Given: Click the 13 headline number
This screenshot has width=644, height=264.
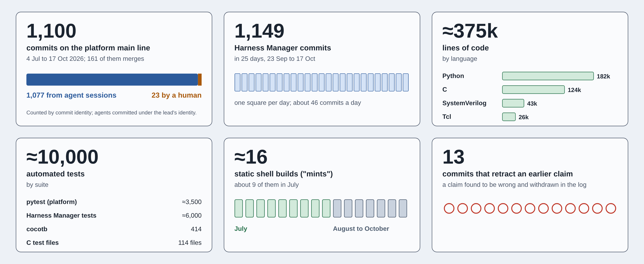Looking at the screenshot, I should [453, 157].
